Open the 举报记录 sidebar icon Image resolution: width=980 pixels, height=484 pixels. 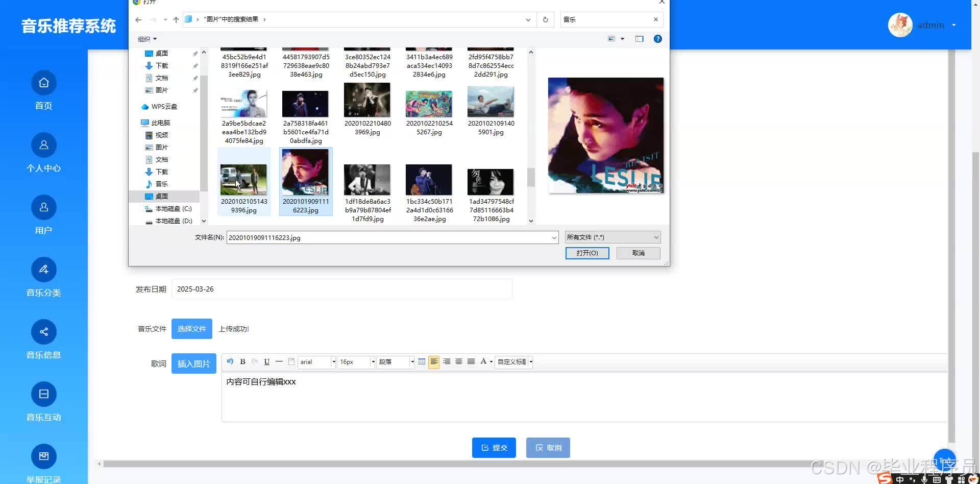tap(44, 456)
